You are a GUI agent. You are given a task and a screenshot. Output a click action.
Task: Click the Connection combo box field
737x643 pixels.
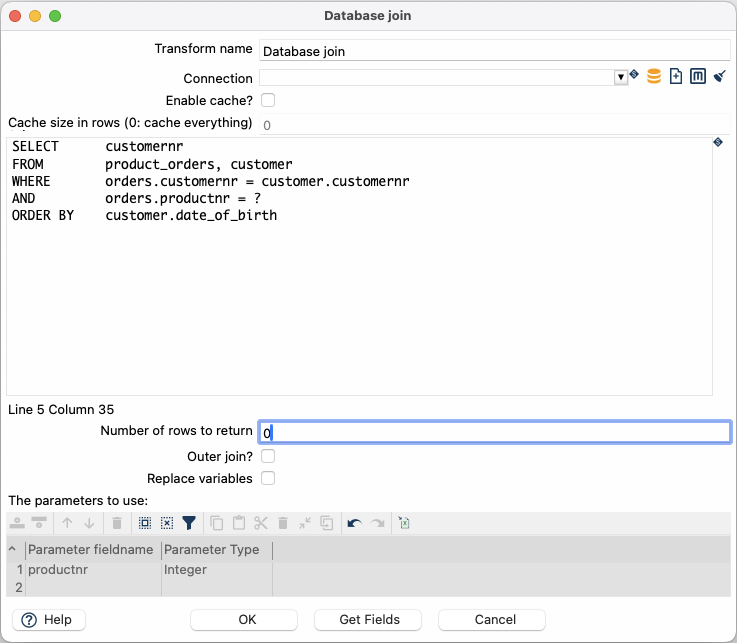436,77
